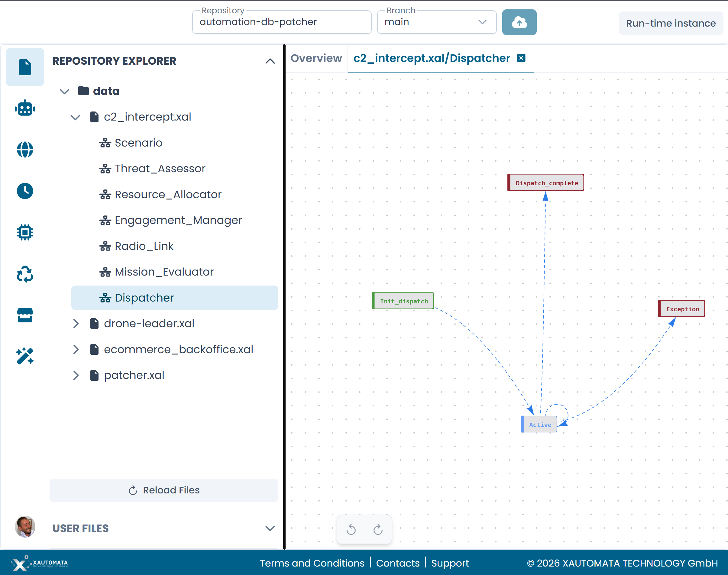Click the recycle arrows icon in sidebar

pyautogui.click(x=25, y=274)
